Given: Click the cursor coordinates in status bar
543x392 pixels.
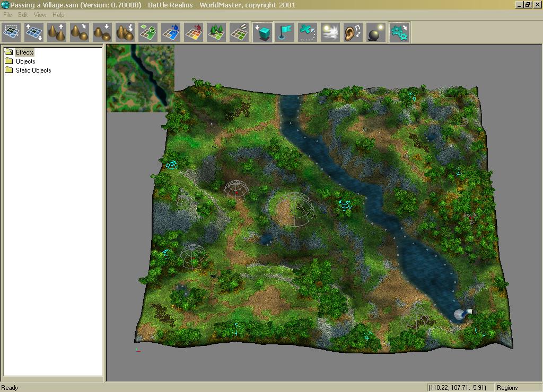Looking at the screenshot, I should pos(457,388).
